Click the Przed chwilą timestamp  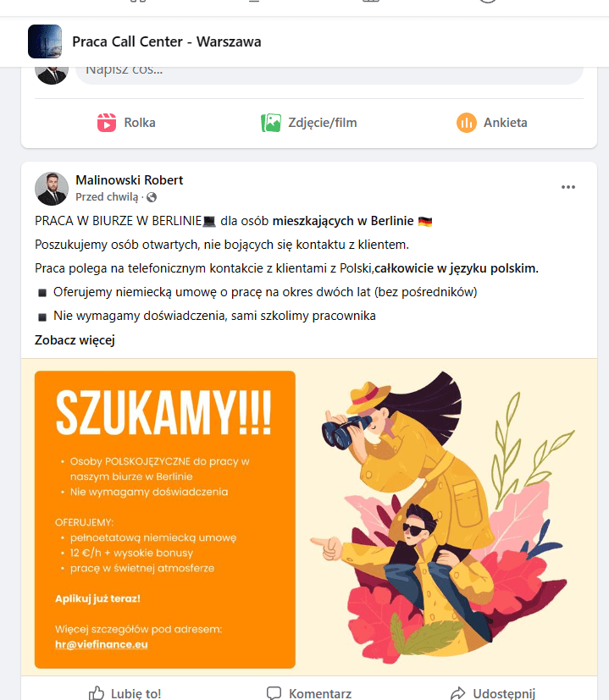pyautogui.click(x=107, y=197)
